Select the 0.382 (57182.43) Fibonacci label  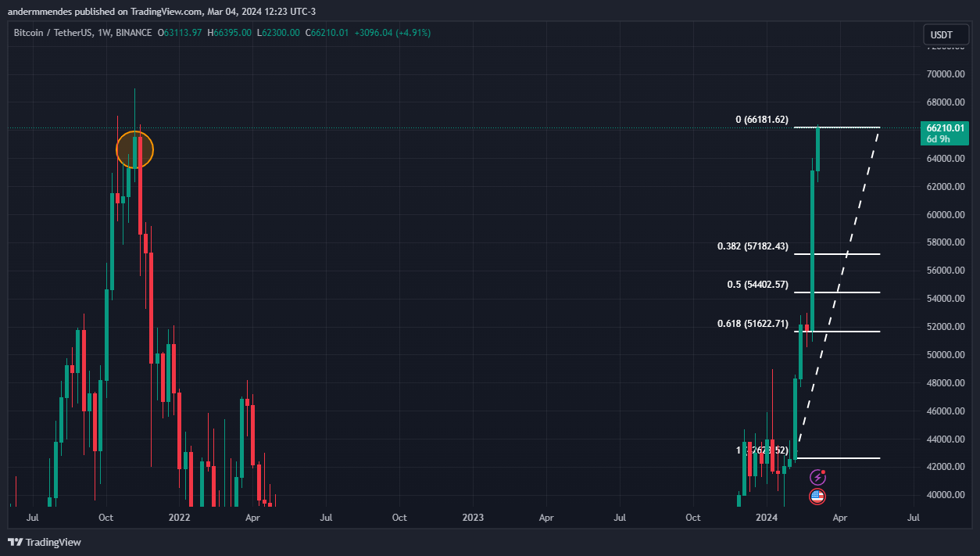point(753,246)
